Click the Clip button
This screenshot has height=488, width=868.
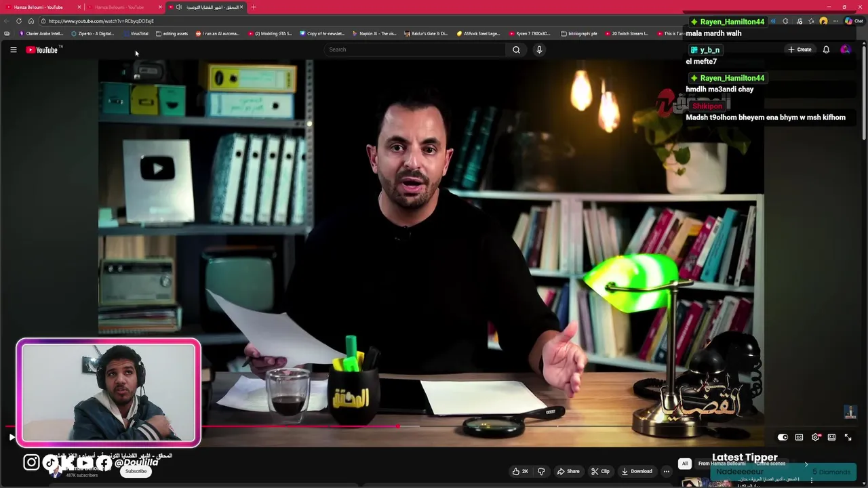tap(600, 471)
